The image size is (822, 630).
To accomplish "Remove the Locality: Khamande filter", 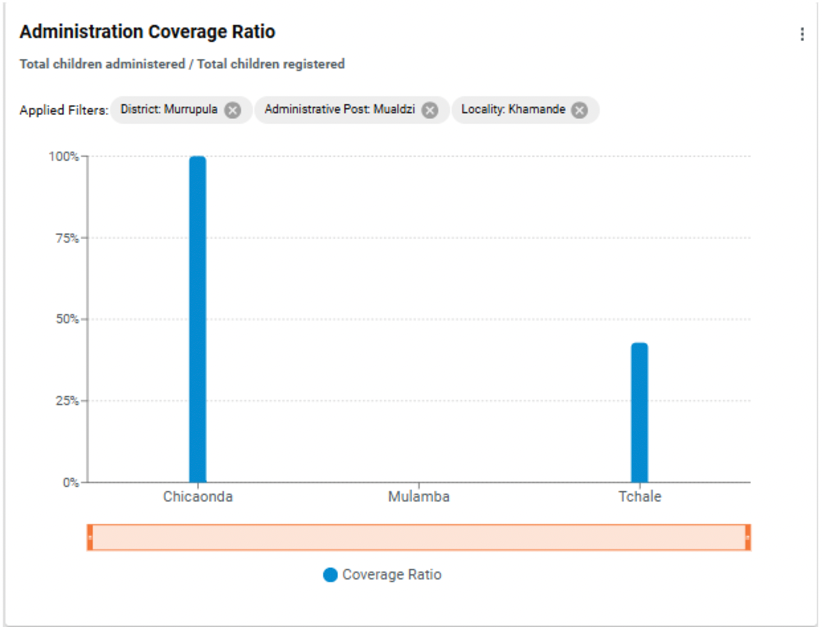I will tap(579, 110).
